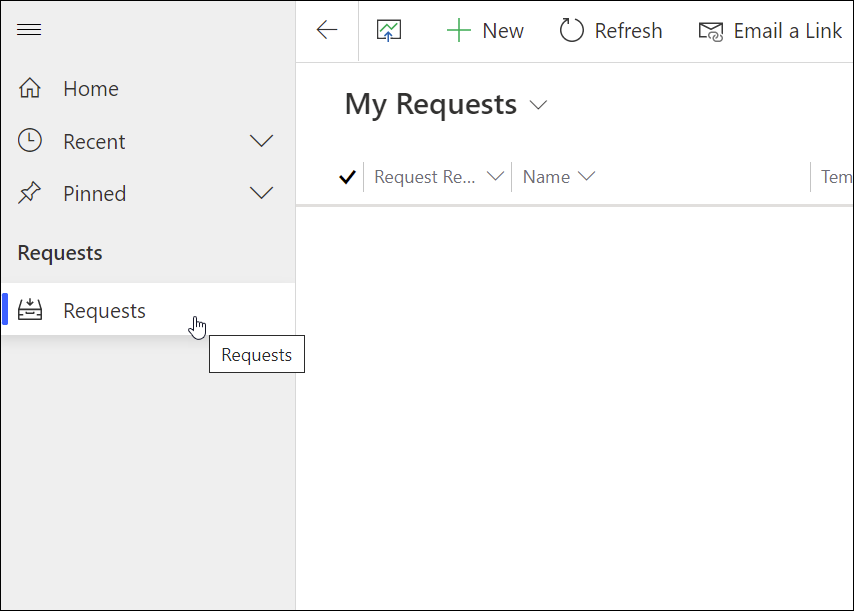Toggle the select-all checkmark column header
Screen dimensions: 854x611
click(348, 177)
